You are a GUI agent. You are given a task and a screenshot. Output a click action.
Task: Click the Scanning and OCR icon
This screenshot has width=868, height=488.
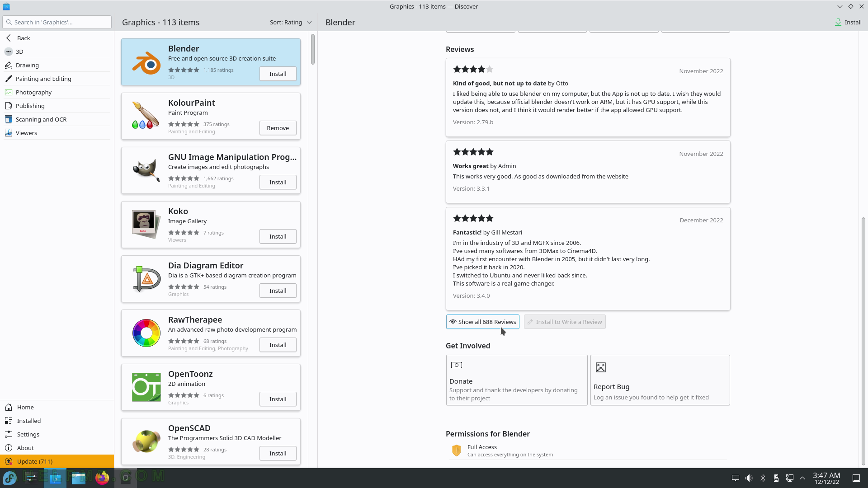9,119
